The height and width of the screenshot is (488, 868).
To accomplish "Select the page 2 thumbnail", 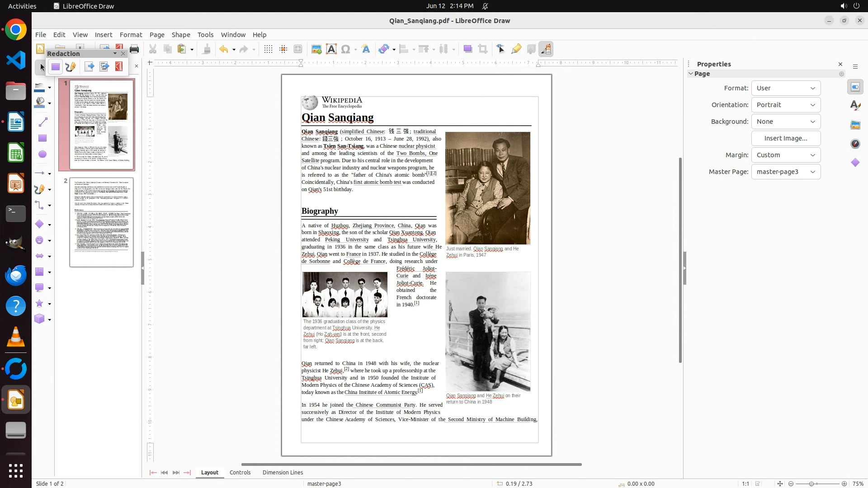I will (x=101, y=222).
